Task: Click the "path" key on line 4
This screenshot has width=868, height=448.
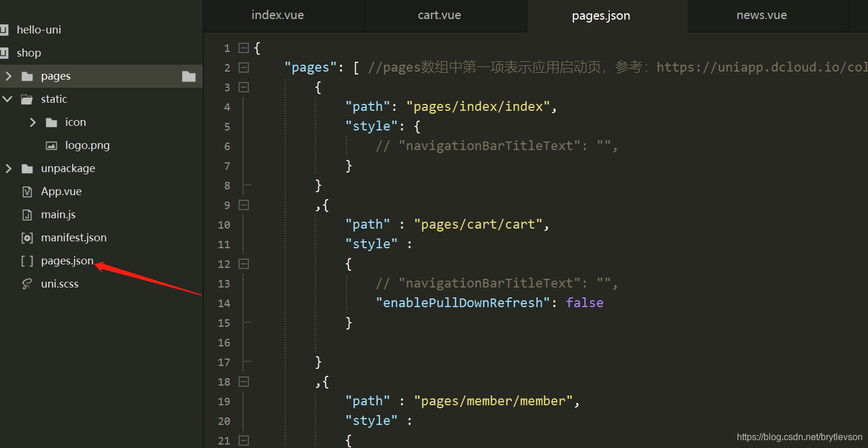Action: tap(368, 107)
